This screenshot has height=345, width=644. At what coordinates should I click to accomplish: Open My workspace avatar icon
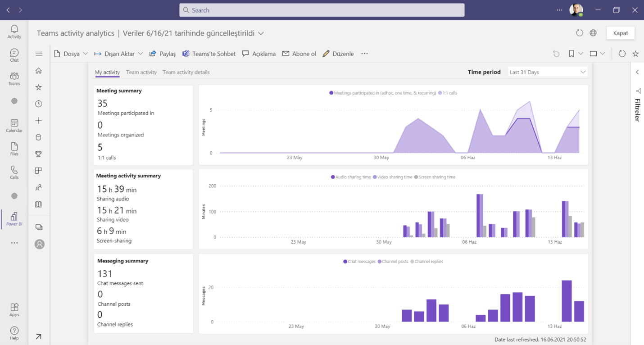[x=40, y=244]
